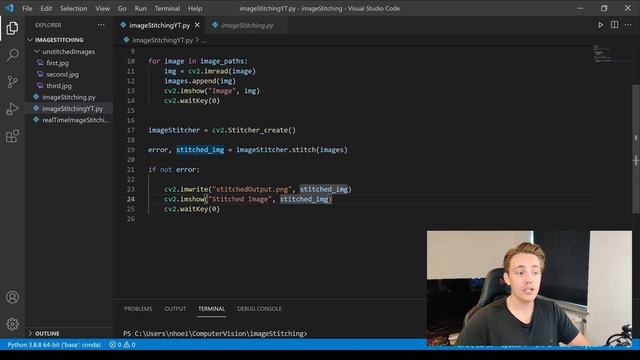Open the Explorer view in activity bar
Screen dimensions: 640x360
[12, 28]
